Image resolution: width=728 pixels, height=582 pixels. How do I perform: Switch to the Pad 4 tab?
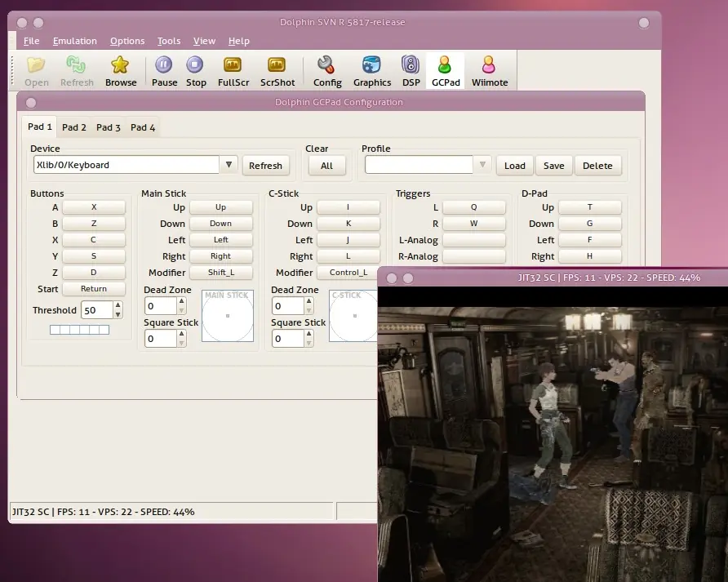pos(143,127)
